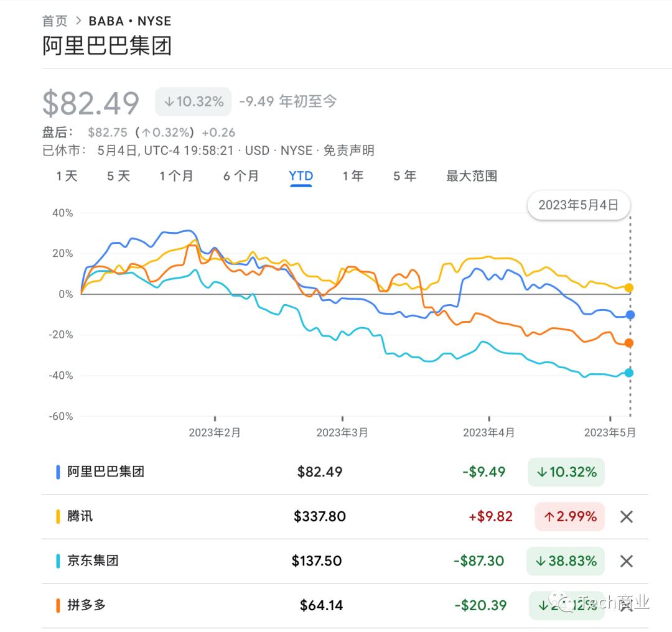
Task: Click the blue color bar beside 阿里巴巴集团 row
Action: pos(58,472)
